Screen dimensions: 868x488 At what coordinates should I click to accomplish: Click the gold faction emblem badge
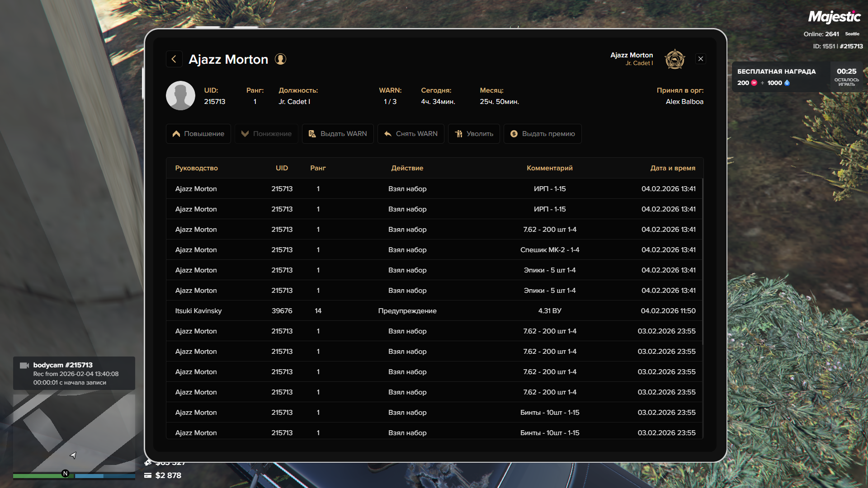coord(675,59)
